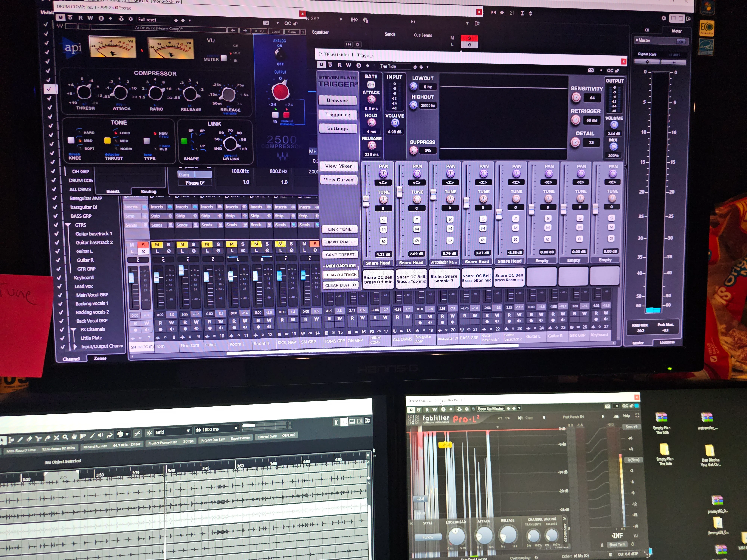Toggle visibility check for Keyboard channel
747x560 pixels.
59,277
